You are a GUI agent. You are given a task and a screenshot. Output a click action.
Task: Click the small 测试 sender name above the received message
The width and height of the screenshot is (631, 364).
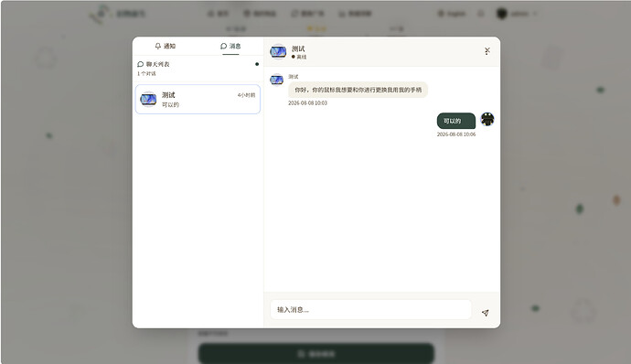(294, 77)
